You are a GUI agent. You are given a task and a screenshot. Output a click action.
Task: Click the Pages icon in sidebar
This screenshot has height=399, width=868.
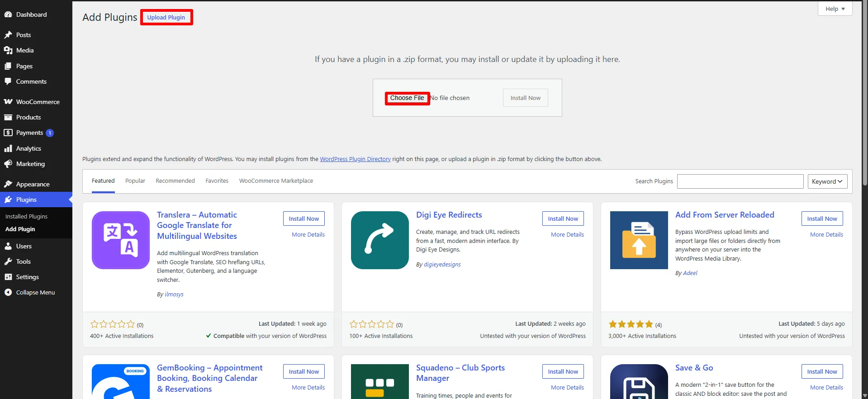coord(8,66)
